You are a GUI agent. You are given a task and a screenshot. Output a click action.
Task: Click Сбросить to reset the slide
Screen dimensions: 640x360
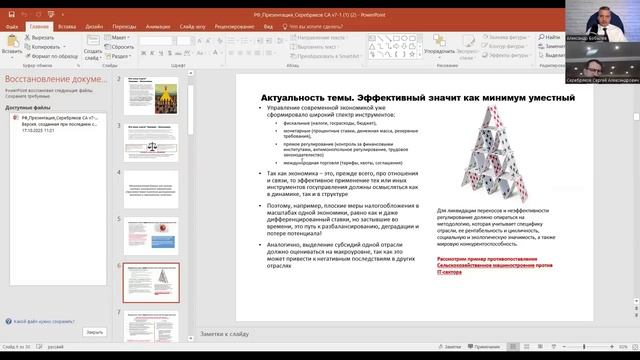tap(119, 47)
